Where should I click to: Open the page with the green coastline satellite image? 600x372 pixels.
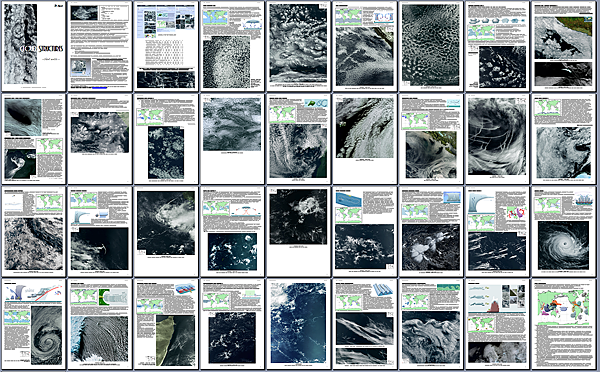coord(563,46)
